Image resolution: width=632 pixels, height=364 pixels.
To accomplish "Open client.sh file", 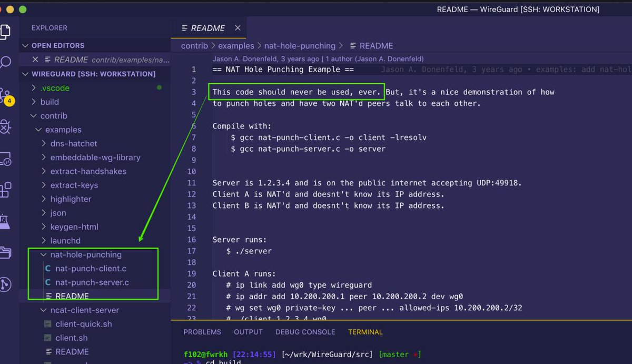I will (x=71, y=338).
